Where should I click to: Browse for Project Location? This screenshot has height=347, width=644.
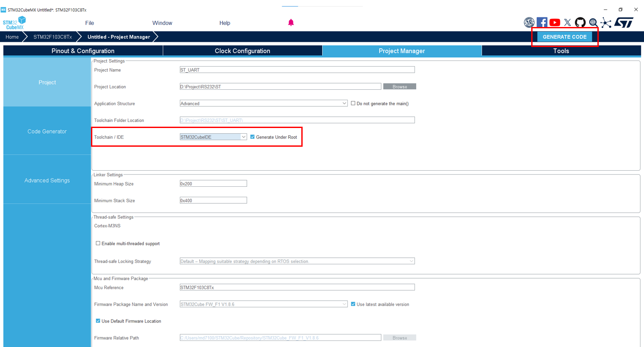pyautogui.click(x=400, y=87)
